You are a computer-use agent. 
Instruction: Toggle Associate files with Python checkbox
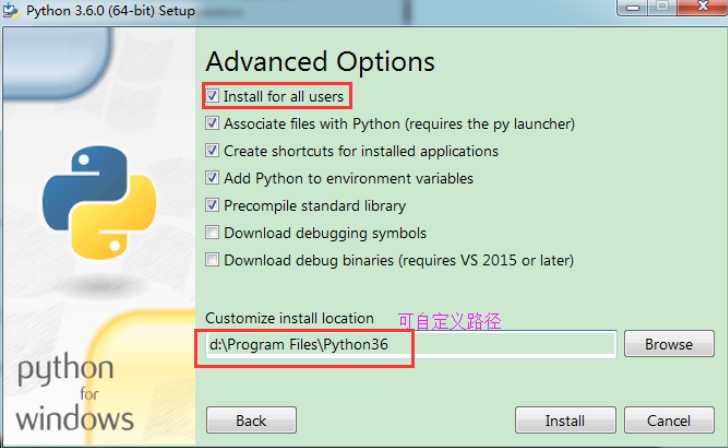212,123
